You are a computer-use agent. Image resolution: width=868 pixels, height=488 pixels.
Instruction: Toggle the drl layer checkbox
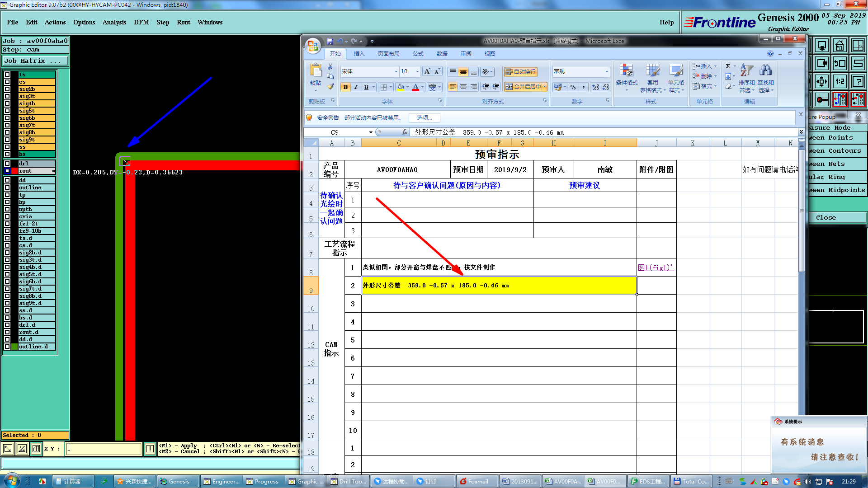7,164
